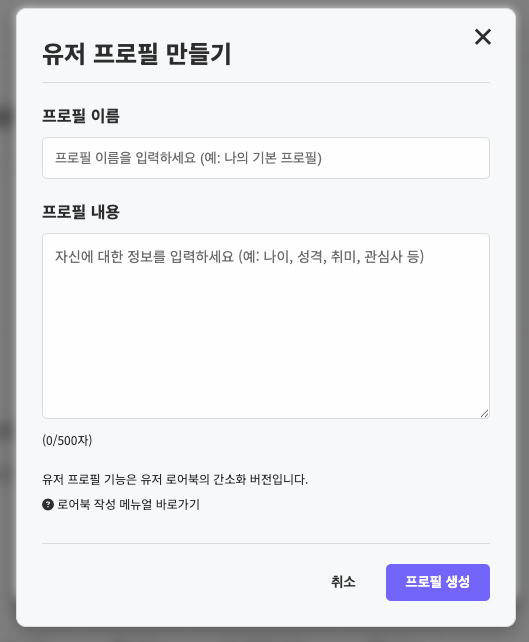The height and width of the screenshot is (642, 529).
Task: Click the dimmed backdrop left of dialog
Action: 7,321
